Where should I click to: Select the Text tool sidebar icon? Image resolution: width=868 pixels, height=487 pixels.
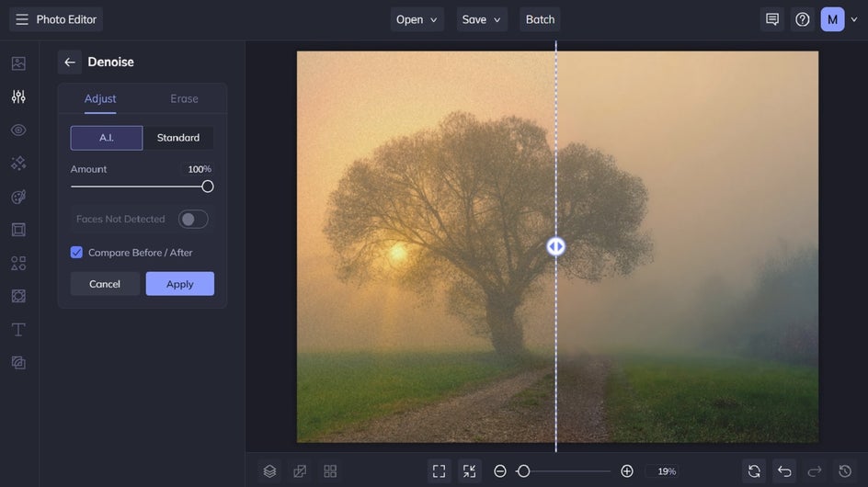coord(18,329)
